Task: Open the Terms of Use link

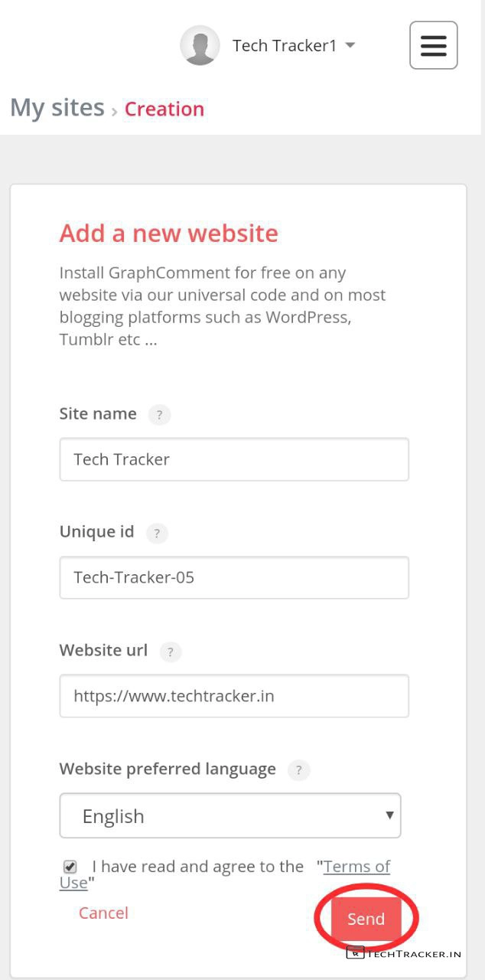Action: point(356,866)
